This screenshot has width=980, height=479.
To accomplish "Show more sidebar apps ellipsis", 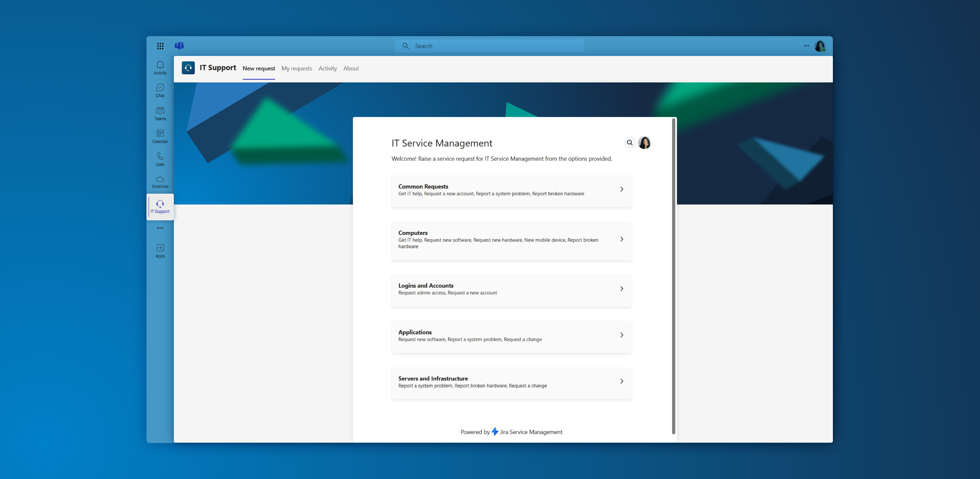I will [160, 228].
